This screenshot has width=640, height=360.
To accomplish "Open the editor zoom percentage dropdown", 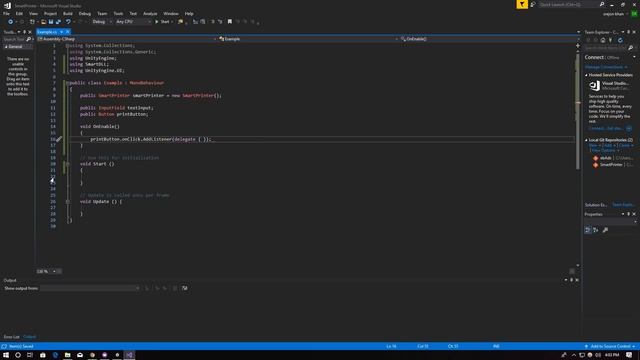I will (x=54, y=271).
